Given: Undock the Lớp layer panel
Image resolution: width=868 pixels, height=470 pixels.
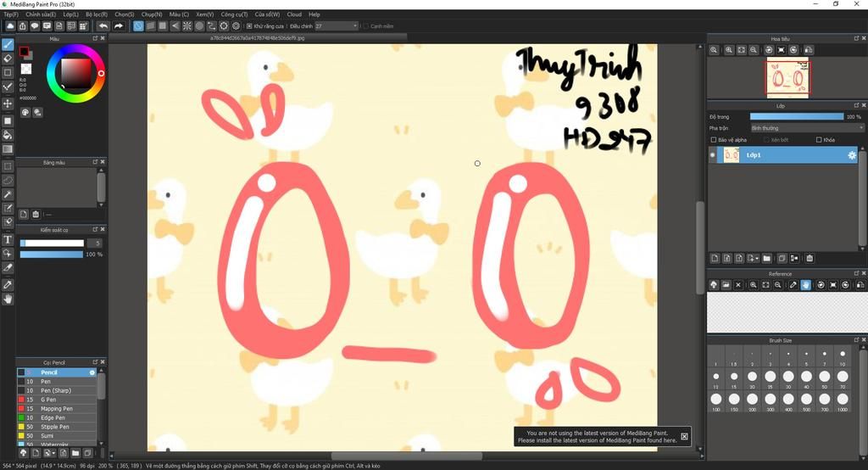Looking at the screenshot, I should [x=856, y=105].
